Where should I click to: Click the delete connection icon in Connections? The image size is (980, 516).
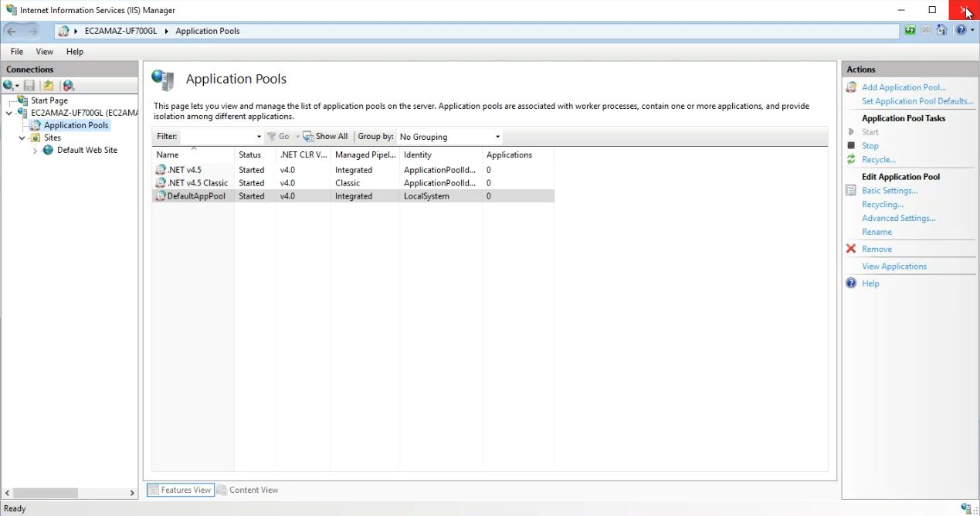[x=69, y=86]
